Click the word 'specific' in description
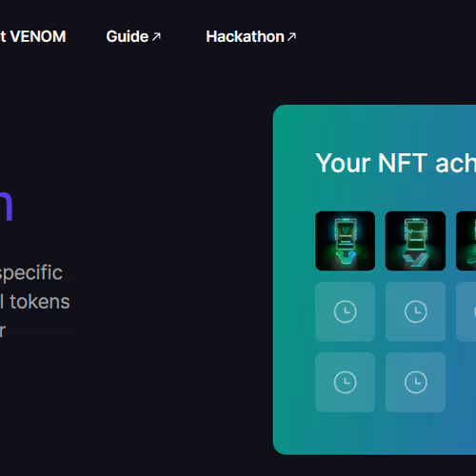The height and width of the screenshot is (476, 476). coord(31,273)
